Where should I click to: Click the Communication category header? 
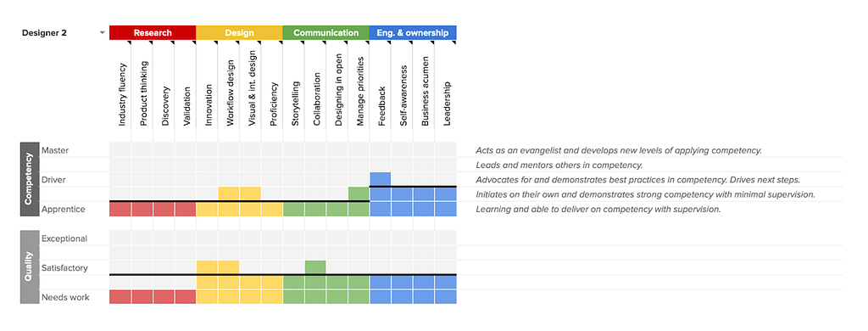coord(326,33)
